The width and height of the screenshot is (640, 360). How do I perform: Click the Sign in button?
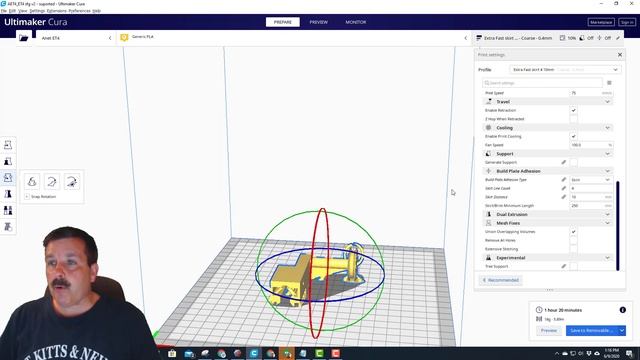pyautogui.click(x=627, y=22)
